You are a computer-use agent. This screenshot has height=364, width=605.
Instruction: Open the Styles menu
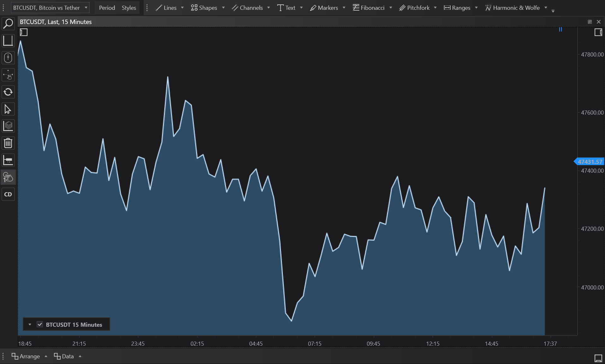coord(129,8)
